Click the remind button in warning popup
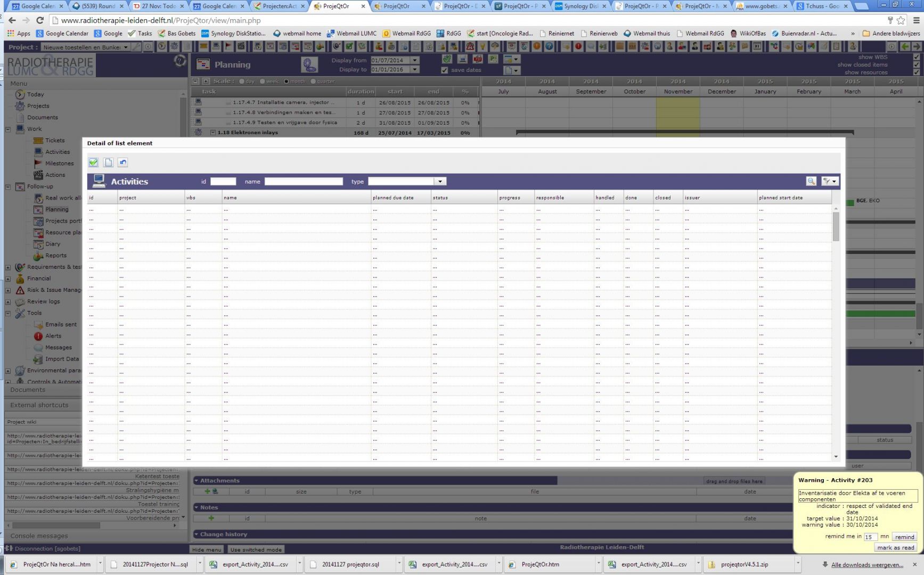Screen dimensions: 924x575 (x=904, y=537)
